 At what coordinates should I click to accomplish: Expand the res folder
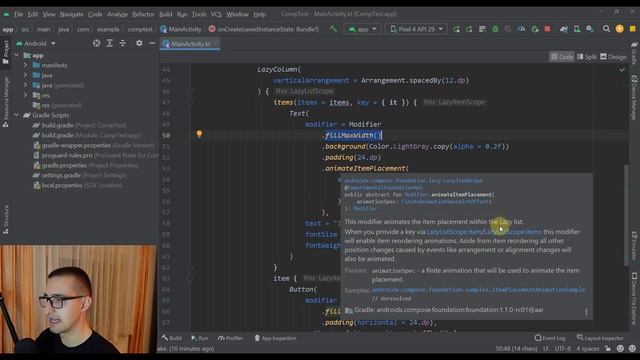pos(26,95)
